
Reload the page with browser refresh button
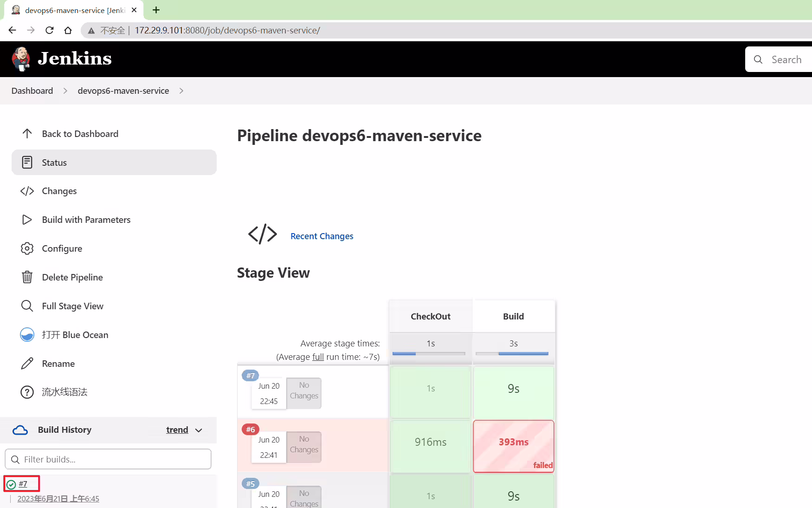[50, 30]
